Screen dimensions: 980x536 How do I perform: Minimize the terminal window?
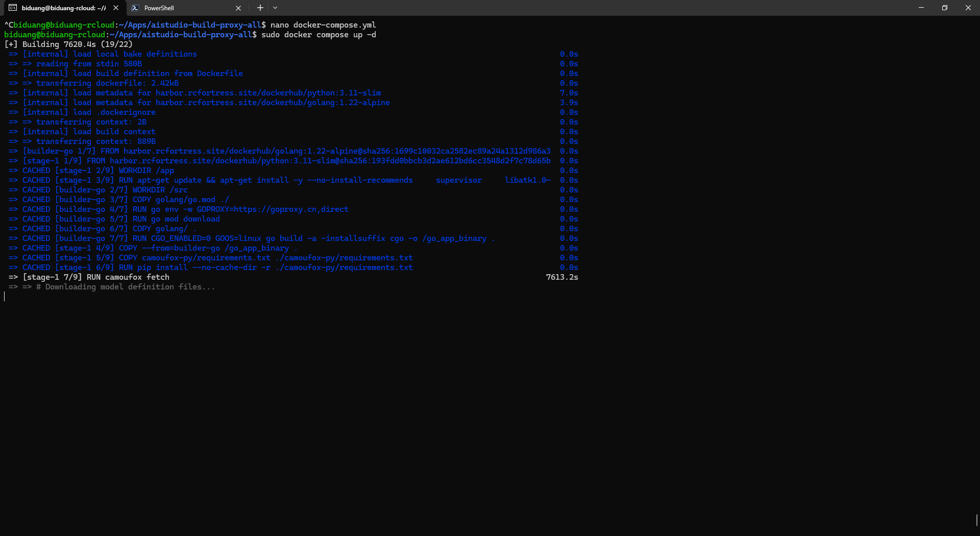click(x=921, y=8)
